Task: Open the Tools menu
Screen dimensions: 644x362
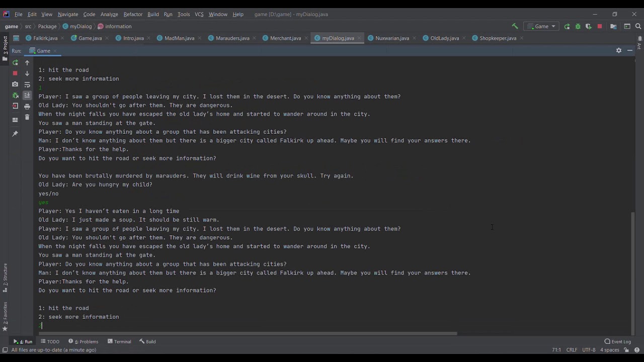Action: click(x=184, y=14)
